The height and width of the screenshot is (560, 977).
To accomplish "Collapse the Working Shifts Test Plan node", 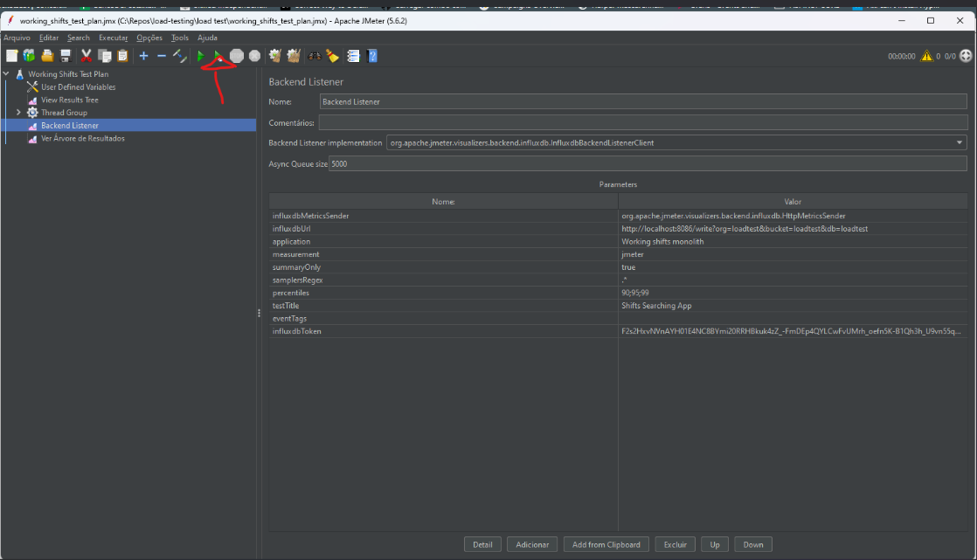I will click(x=6, y=73).
